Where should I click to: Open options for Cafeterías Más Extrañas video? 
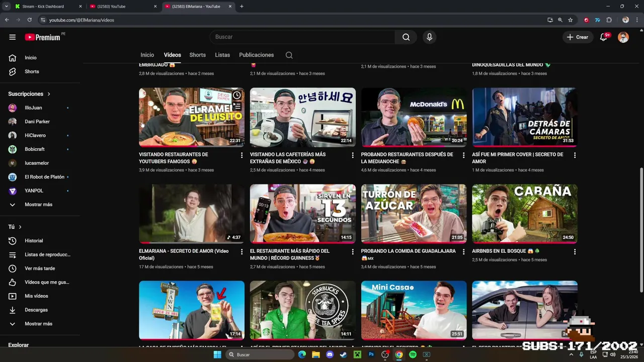(x=352, y=155)
